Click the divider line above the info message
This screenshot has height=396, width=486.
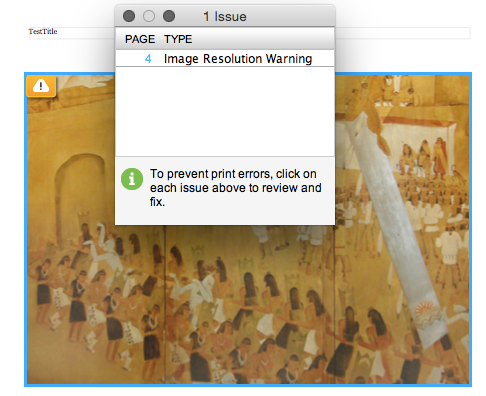point(225,156)
